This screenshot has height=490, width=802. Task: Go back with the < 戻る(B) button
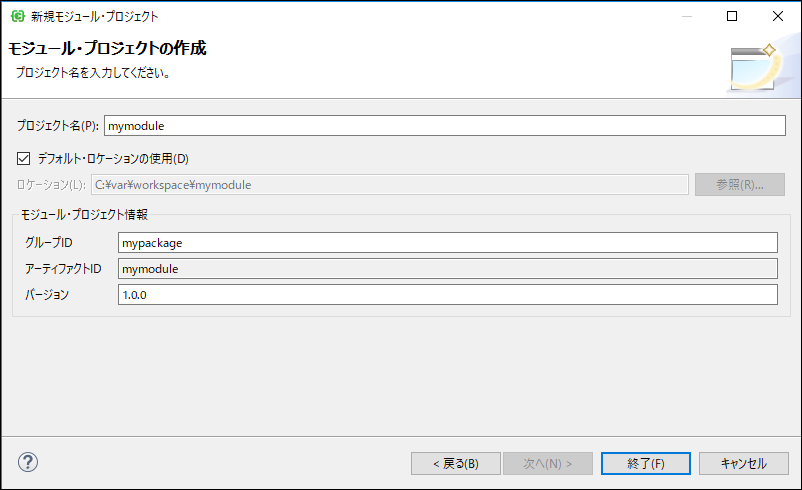pyautogui.click(x=455, y=463)
